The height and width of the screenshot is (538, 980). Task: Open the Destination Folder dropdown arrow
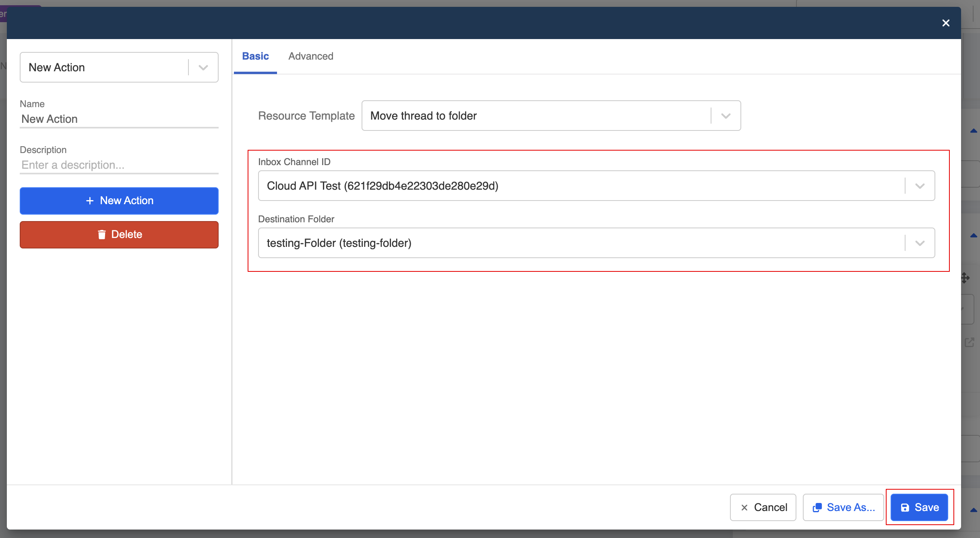(920, 243)
